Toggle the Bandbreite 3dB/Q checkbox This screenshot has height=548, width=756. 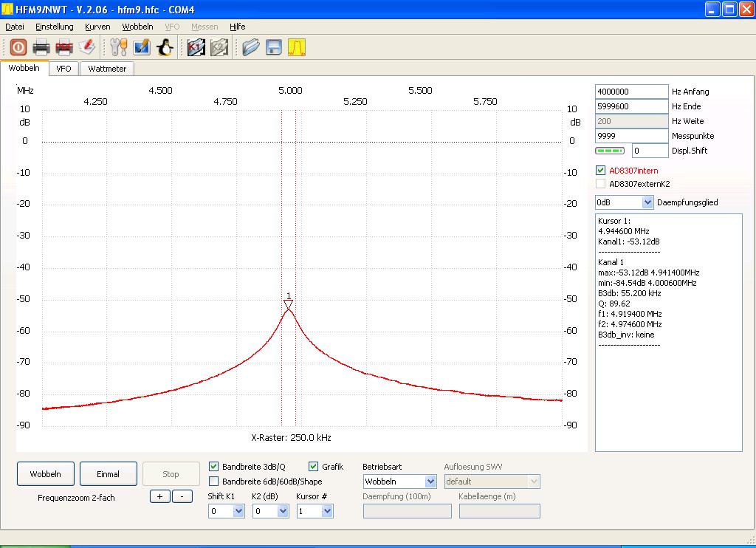pos(214,467)
